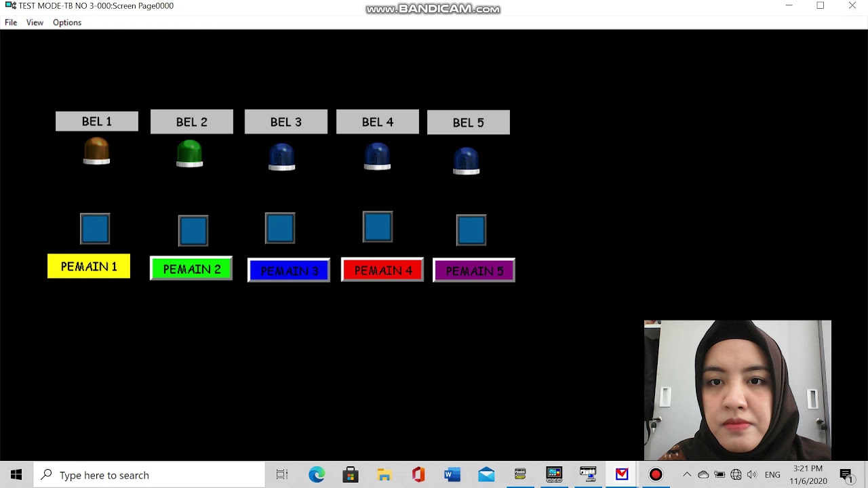Click the blue lamp under BEL 4
This screenshot has width=868, height=488.
click(x=377, y=156)
